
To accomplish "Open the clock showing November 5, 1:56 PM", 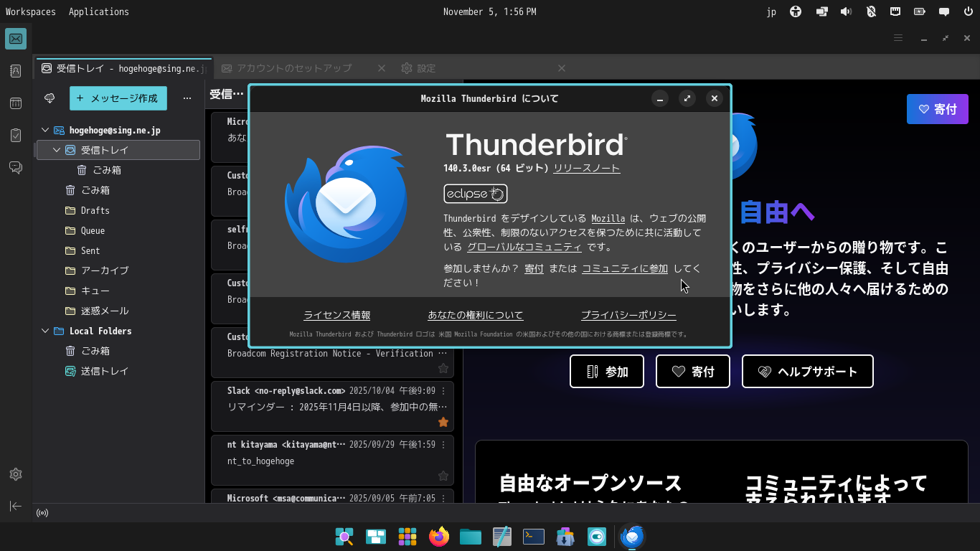I will (x=489, y=11).
